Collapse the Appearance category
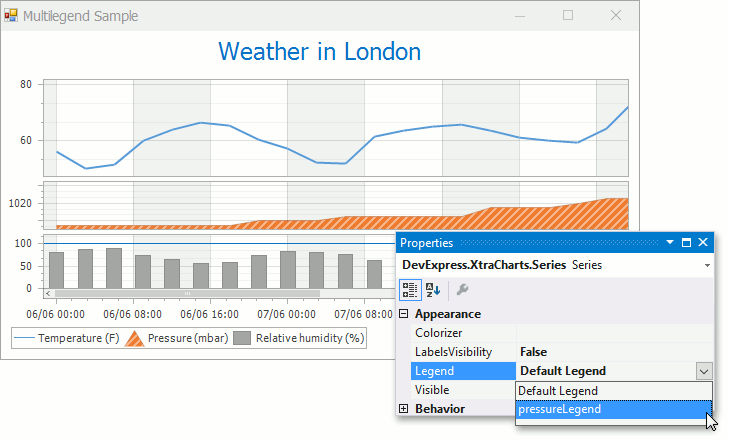This screenshot has width=729, height=441. [x=404, y=314]
